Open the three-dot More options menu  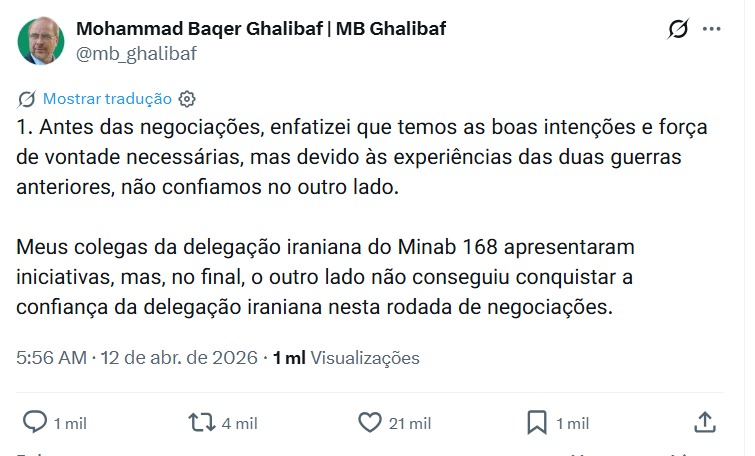point(712,29)
